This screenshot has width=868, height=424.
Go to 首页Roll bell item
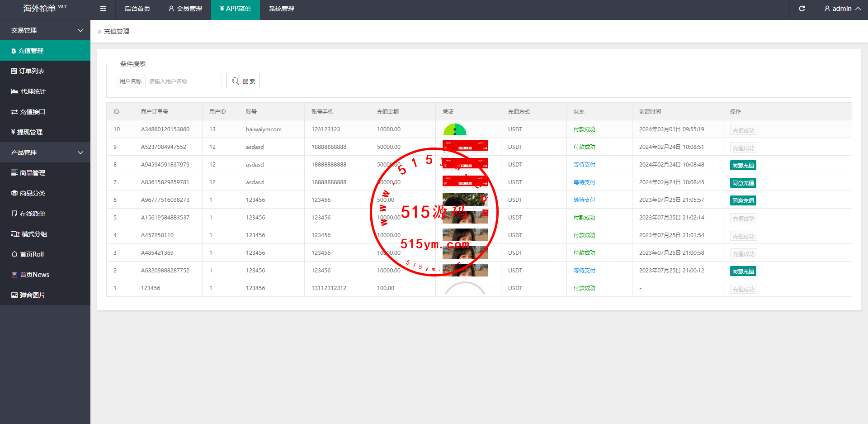32,254
